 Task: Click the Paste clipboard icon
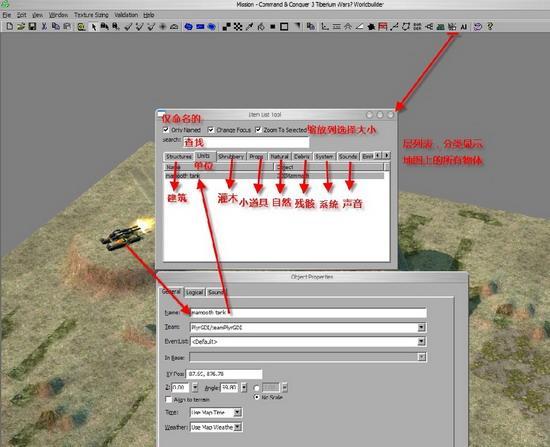(67, 26)
